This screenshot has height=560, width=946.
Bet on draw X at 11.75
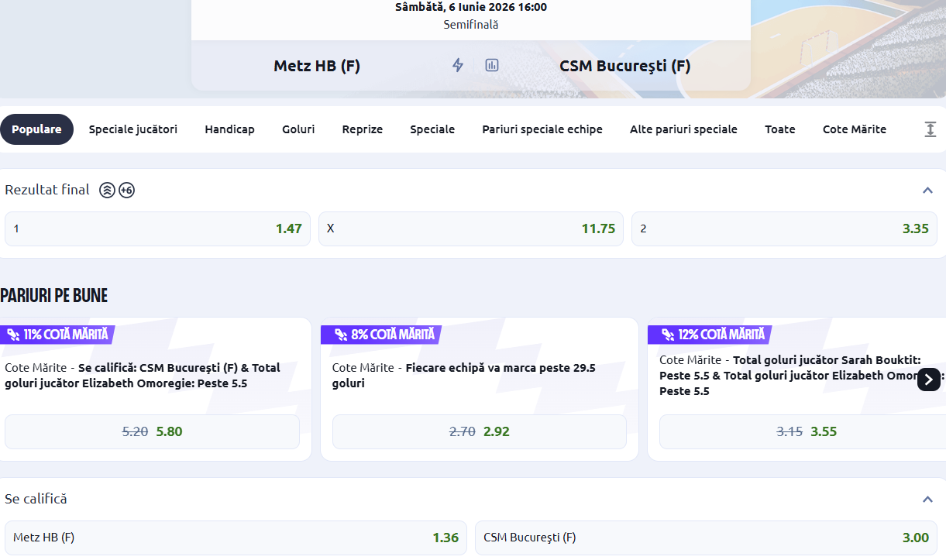tap(471, 228)
